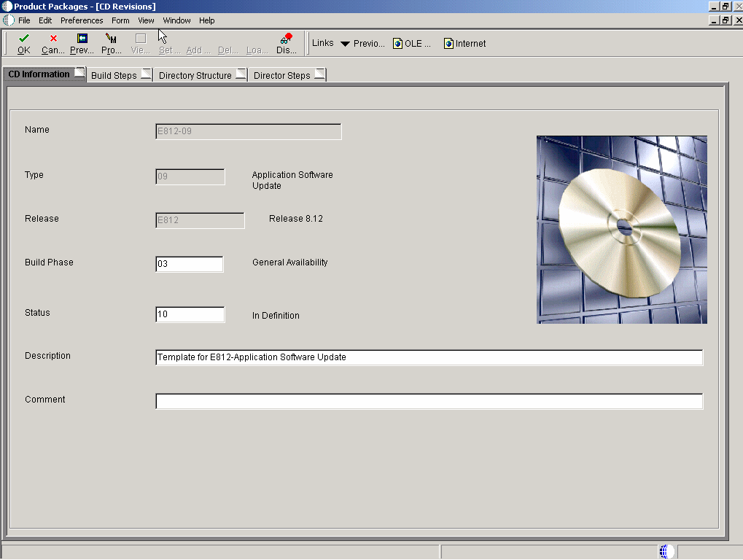
Task: Expand the Links dropdown arrow
Action: (346, 44)
